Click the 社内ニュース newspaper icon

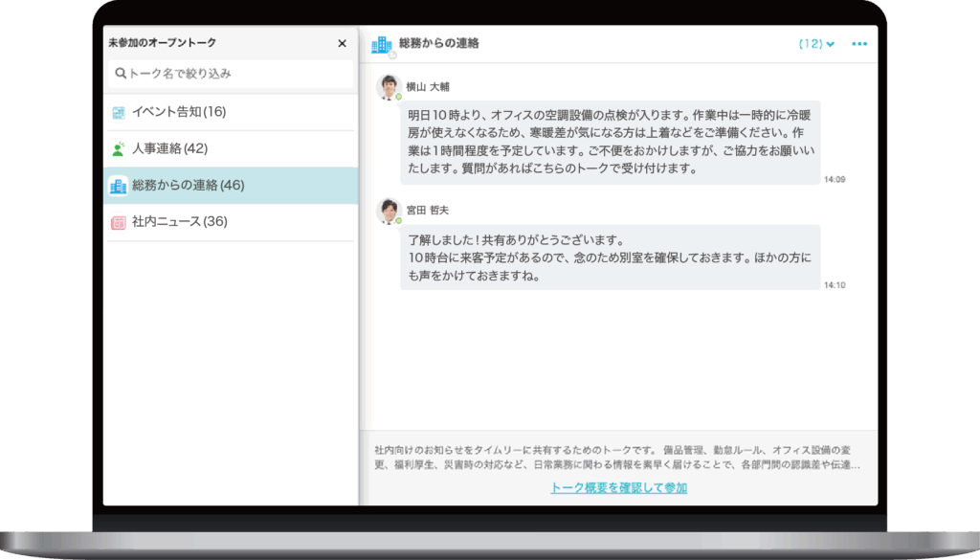[119, 222]
